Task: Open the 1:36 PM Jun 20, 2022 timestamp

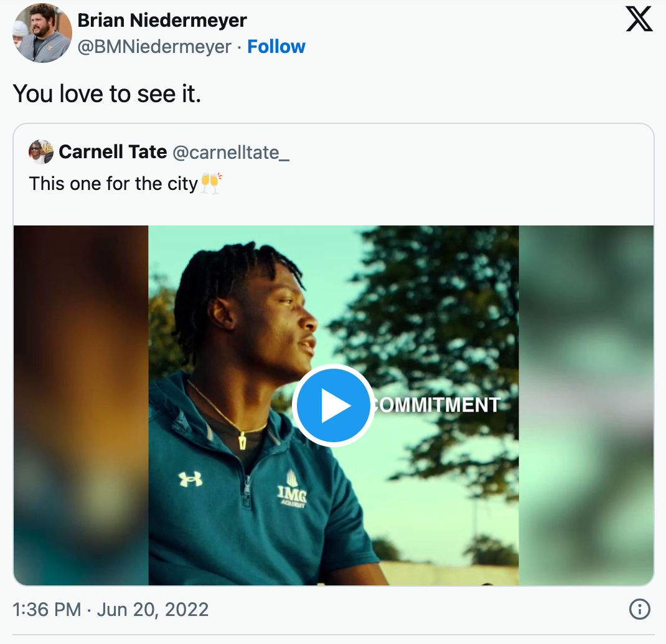Action: [111, 609]
